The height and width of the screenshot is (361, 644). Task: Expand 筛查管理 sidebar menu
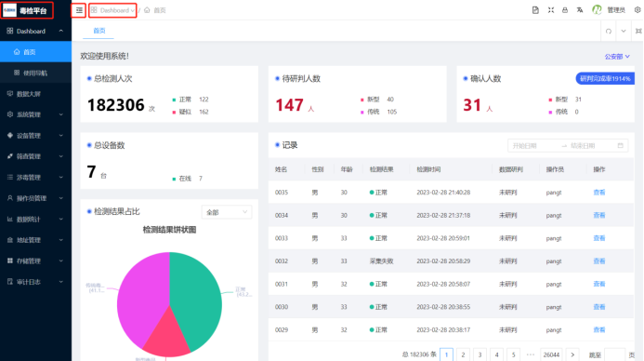(x=35, y=156)
